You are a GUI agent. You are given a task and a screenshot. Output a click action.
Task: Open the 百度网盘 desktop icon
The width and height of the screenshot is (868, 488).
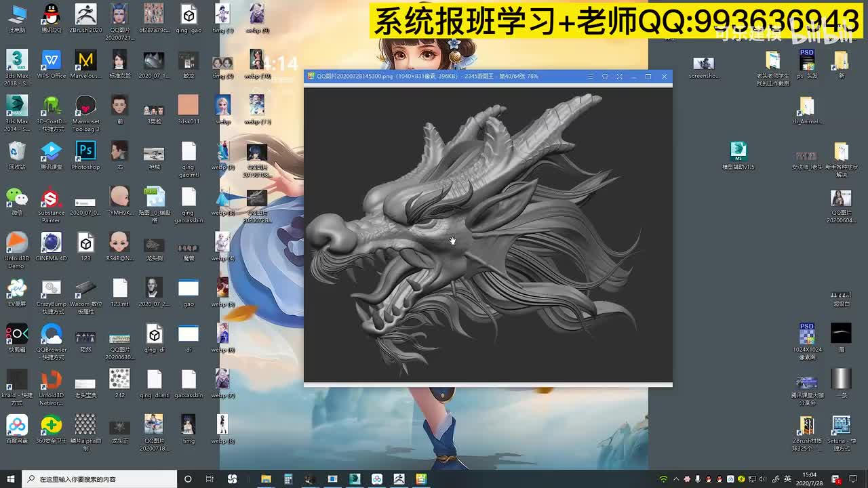click(x=16, y=430)
